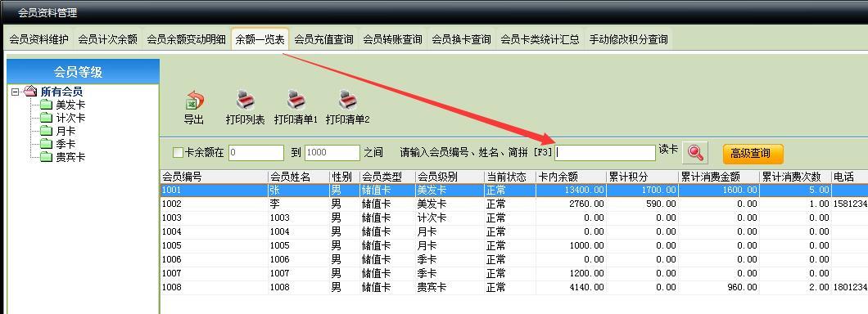868x314 pixels.
Task: Enable the 卡余额在 range checkbox
Action: (178, 153)
